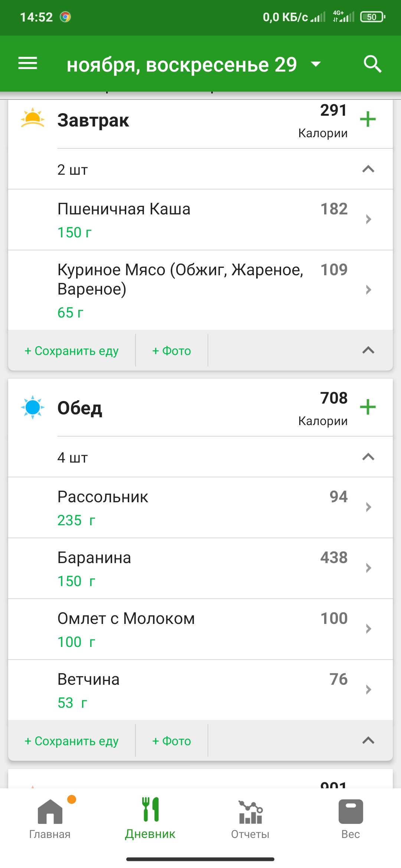Collapse the Завтрак 2 шт items list
This screenshot has height=868, width=401.
(x=368, y=169)
